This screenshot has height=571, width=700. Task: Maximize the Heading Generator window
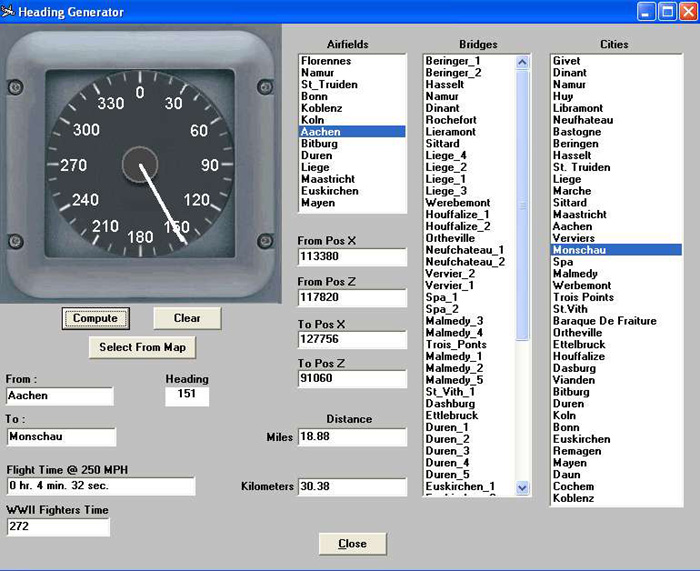pyautogui.click(x=667, y=12)
